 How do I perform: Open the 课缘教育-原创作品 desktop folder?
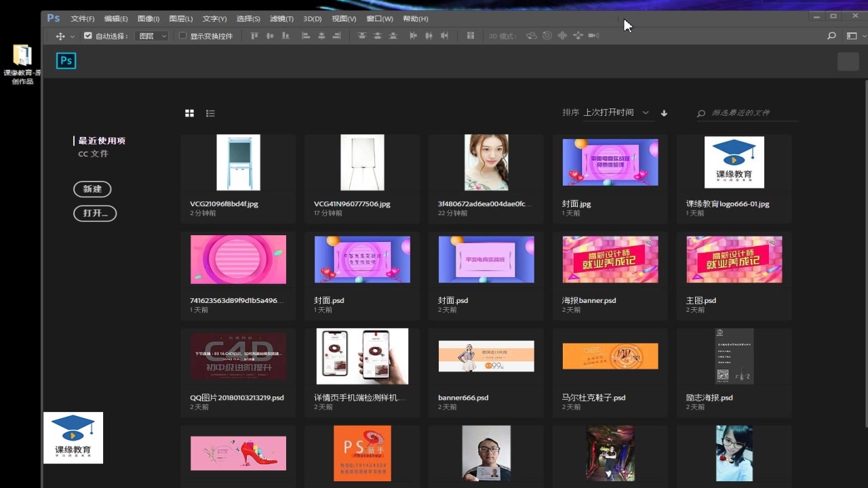point(22,65)
